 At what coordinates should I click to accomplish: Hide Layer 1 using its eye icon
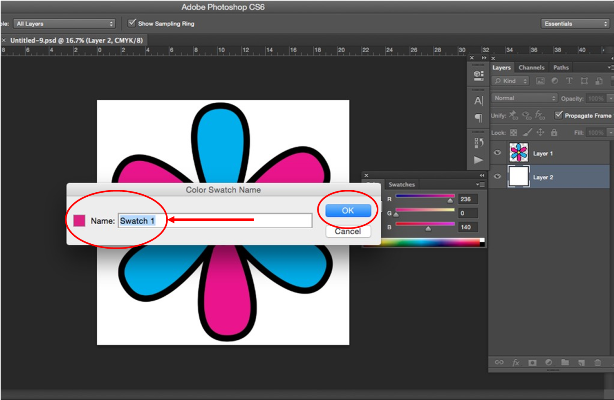click(497, 153)
